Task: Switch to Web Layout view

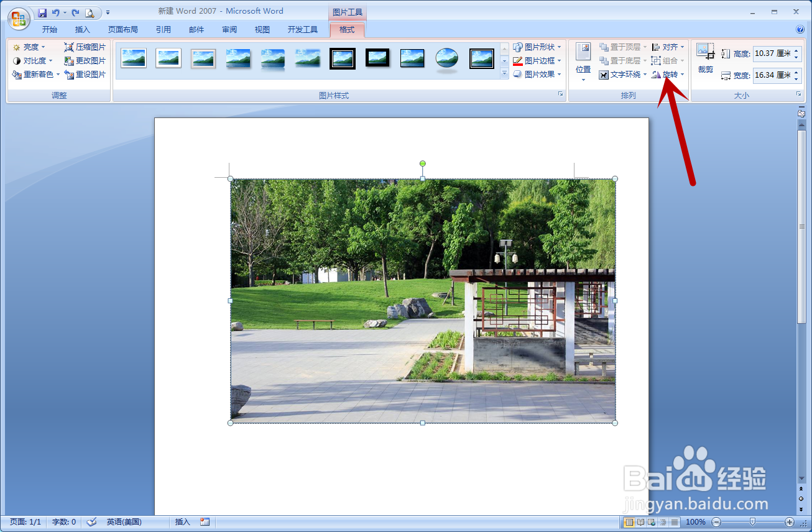Action: point(652,522)
